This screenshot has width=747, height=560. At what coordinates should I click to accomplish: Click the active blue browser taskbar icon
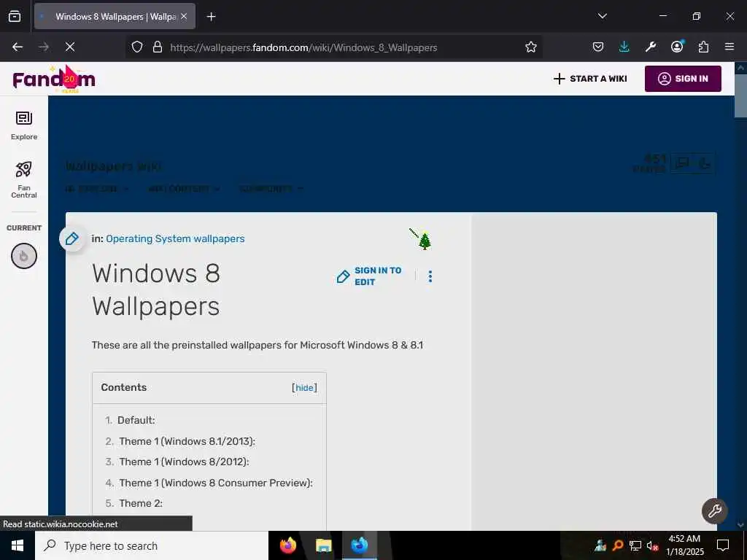(360, 545)
